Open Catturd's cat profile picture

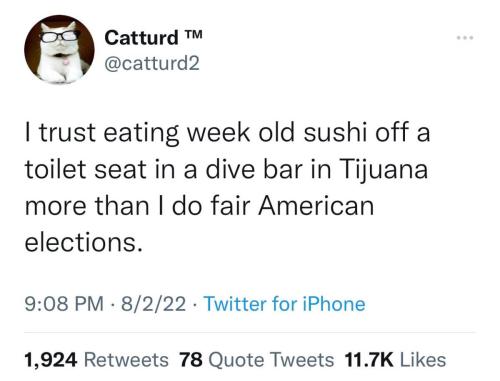pyautogui.click(x=59, y=50)
